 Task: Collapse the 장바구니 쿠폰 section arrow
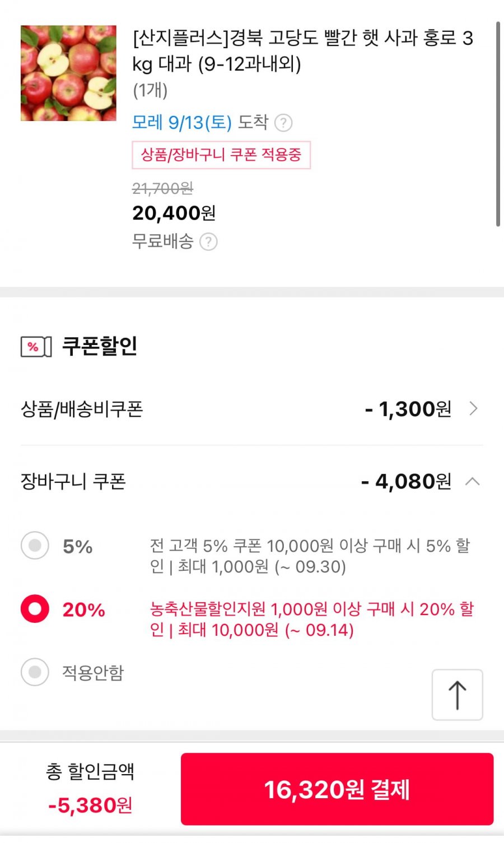point(473,481)
